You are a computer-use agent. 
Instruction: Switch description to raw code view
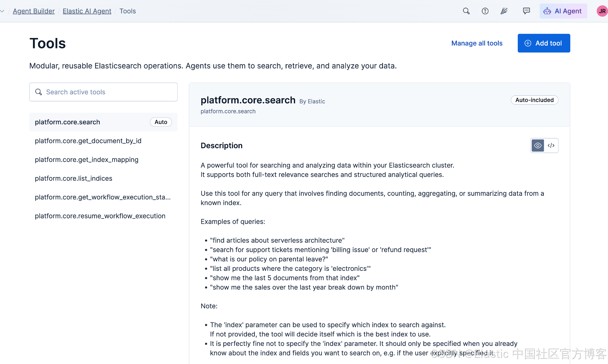pos(551,145)
